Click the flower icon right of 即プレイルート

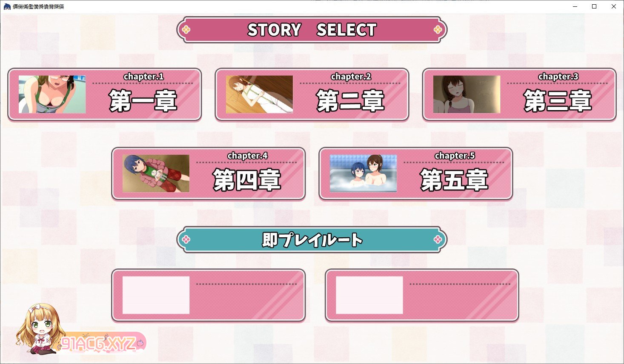point(438,240)
